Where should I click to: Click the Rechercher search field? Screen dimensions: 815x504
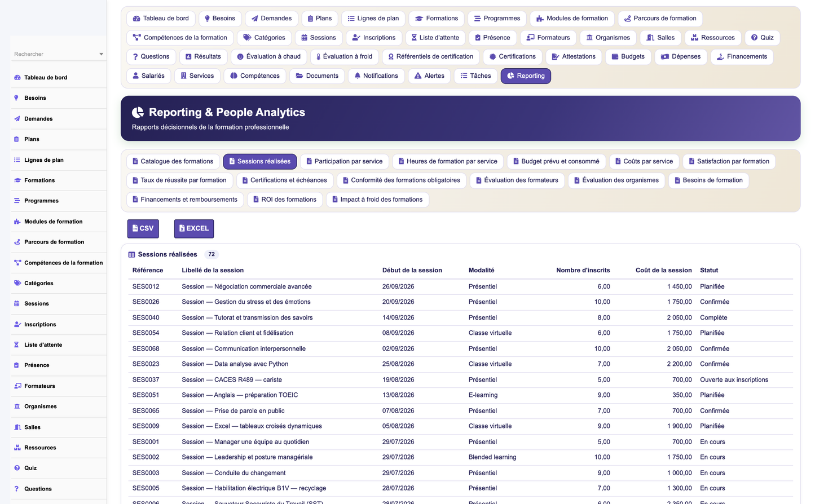[x=58, y=54]
